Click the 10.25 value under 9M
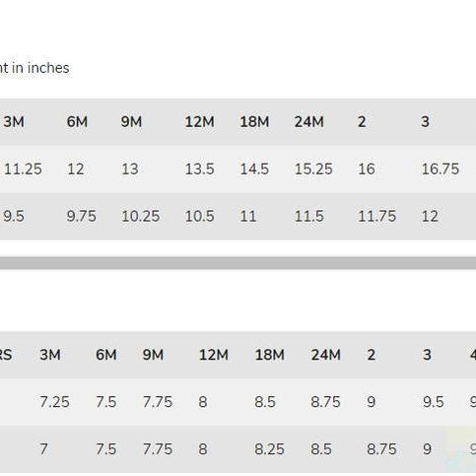 click(141, 217)
